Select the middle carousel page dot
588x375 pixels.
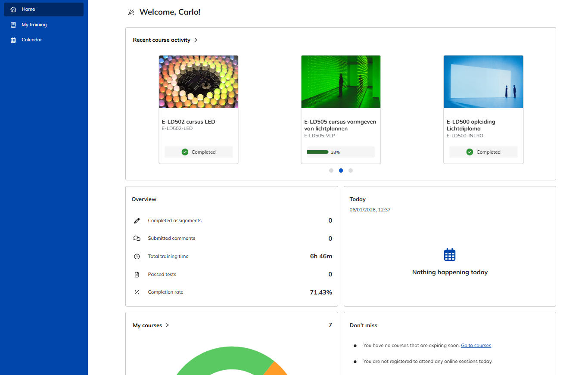[x=341, y=170]
